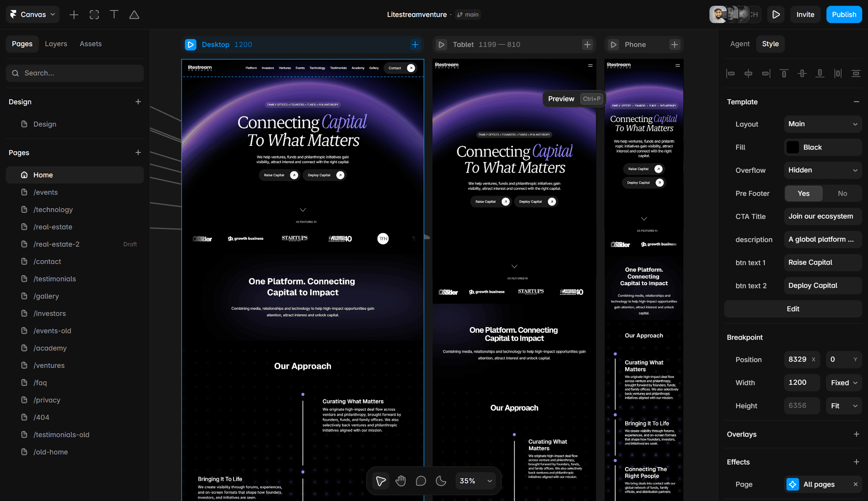This screenshot has height=501, width=868.
Task: Add a new Design page
Action: (x=138, y=102)
